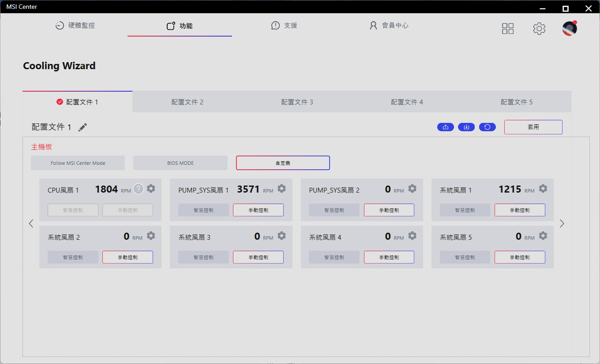The width and height of the screenshot is (600, 364).
Task: Go to the previous fan page arrow
Action: point(31,223)
